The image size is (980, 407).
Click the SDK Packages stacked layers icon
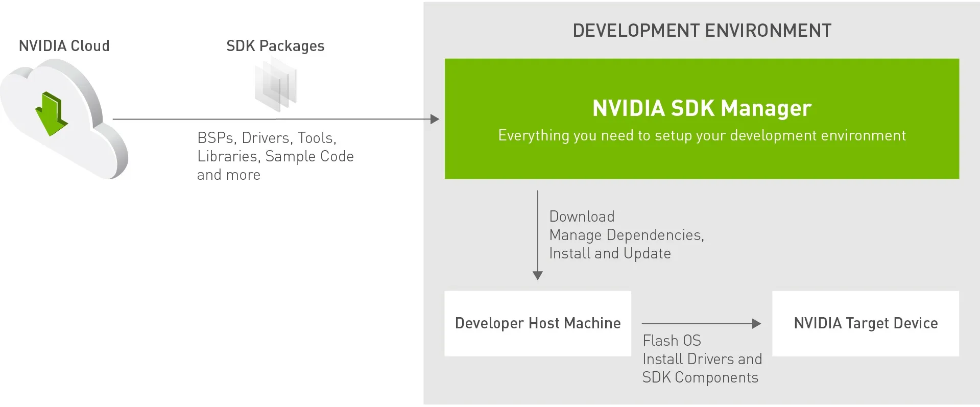click(x=276, y=84)
